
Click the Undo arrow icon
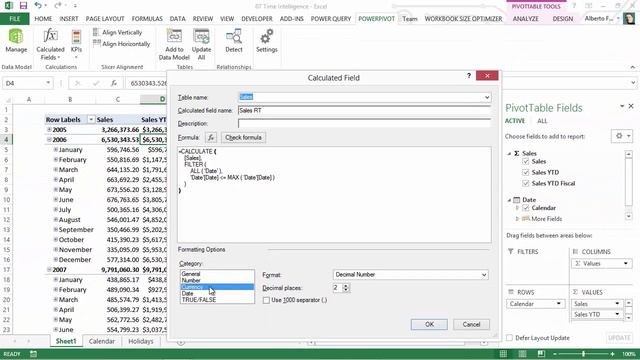point(38,6)
